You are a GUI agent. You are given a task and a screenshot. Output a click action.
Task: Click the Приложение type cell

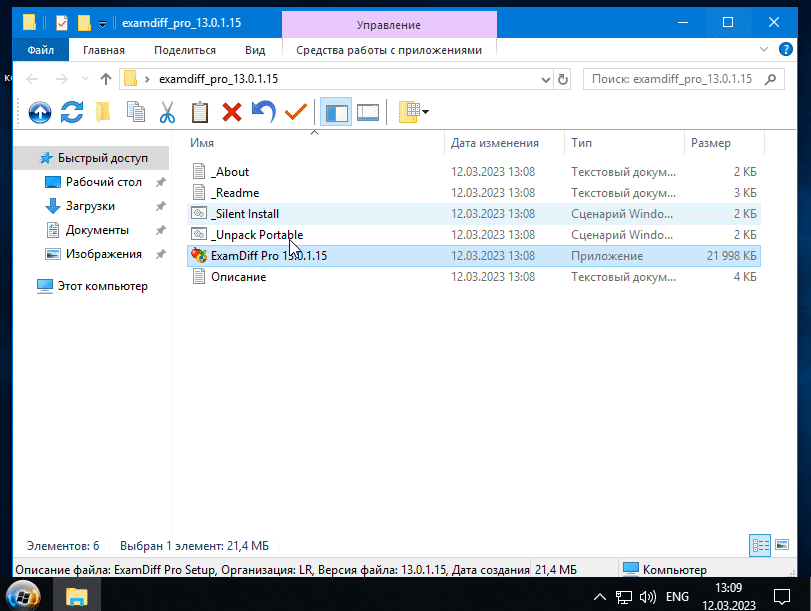coord(607,256)
